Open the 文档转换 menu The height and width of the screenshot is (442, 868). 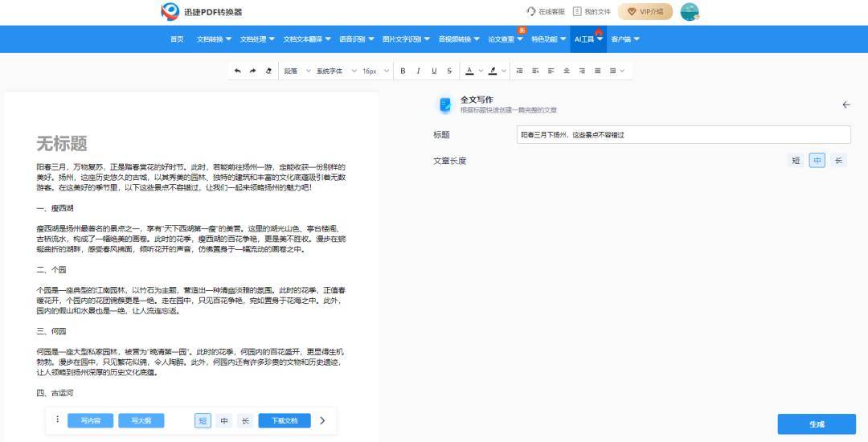coord(214,39)
